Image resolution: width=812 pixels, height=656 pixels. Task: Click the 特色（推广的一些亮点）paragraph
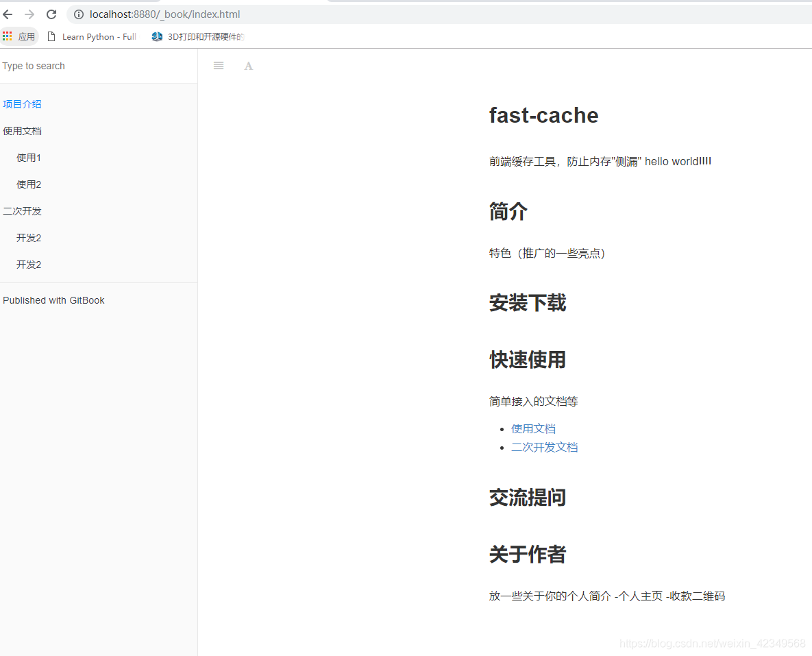tap(548, 253)
